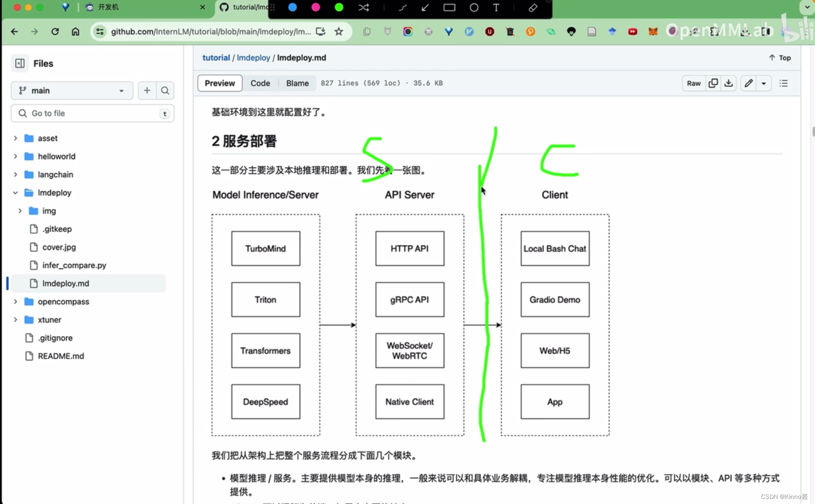Select the pink annotation color swatch

click(316, 7)
